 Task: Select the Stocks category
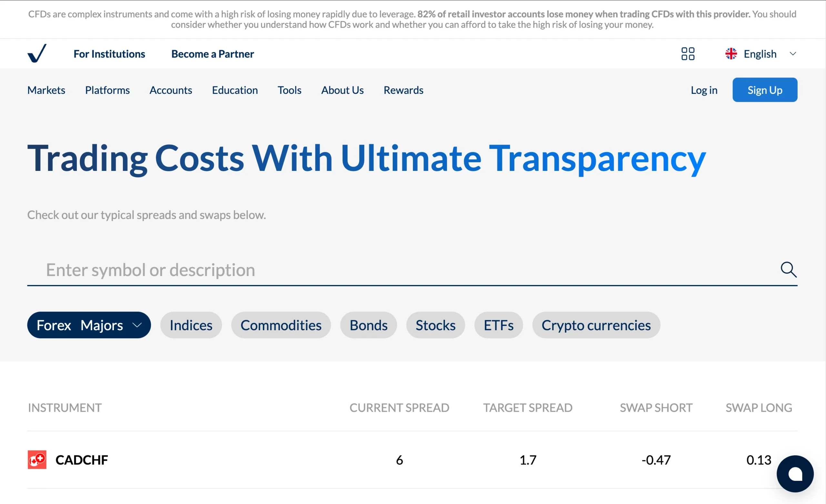pyautogui.click(x=436, y=325)
